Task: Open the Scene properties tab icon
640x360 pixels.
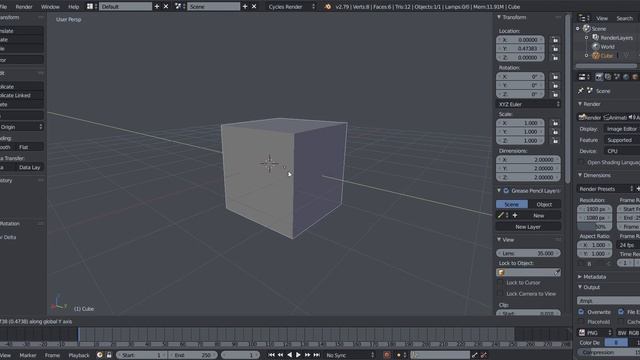Action: point(617,77)
